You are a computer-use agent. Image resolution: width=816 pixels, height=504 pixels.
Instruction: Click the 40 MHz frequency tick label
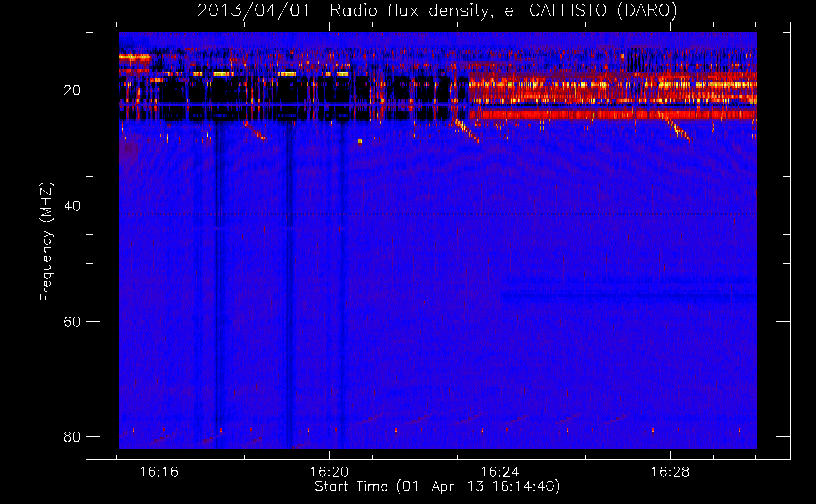[72, 206]
